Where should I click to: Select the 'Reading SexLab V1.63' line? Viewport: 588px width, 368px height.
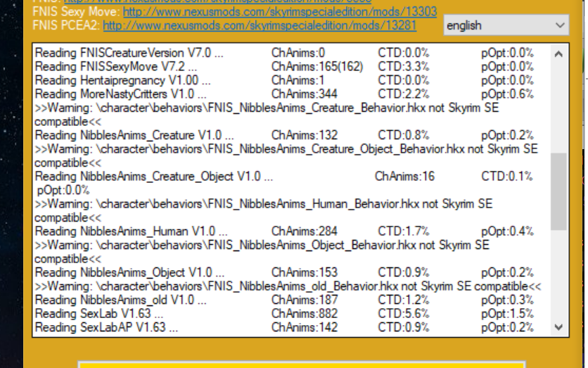284,314
